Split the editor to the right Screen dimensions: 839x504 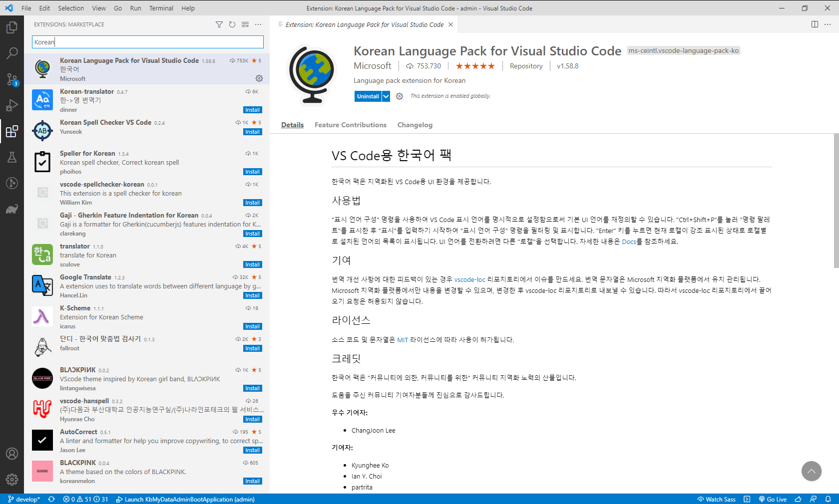[x=815, y=24]
